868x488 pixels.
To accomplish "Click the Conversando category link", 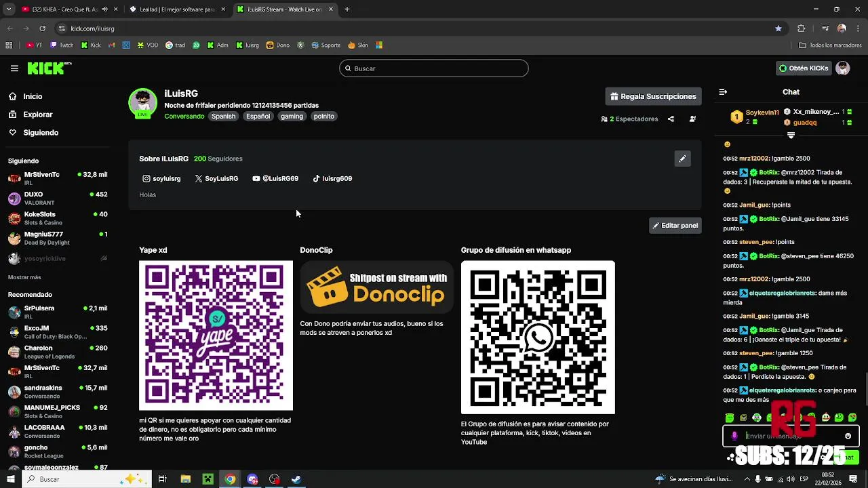I will 184,117.
